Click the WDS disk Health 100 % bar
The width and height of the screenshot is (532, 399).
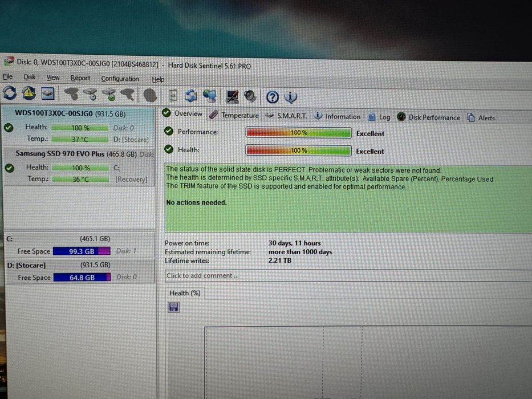point(80,128)
